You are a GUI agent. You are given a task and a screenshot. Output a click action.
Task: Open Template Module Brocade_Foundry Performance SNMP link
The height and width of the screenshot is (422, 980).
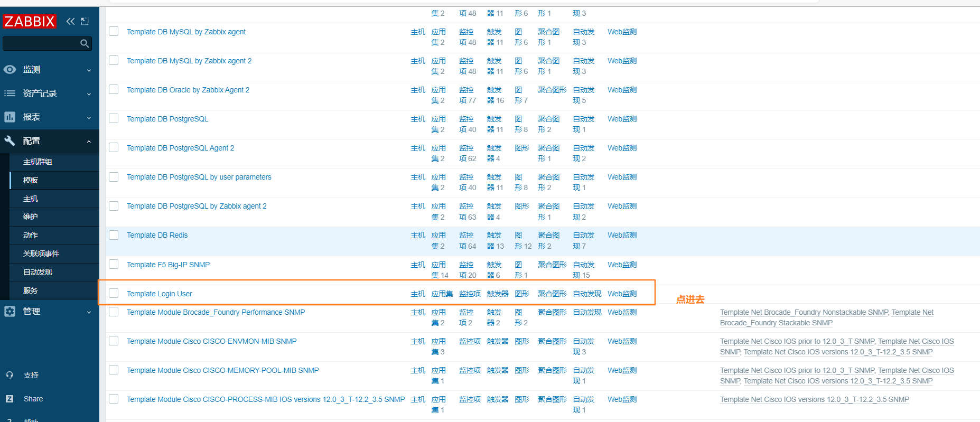[x=216, y=312]
